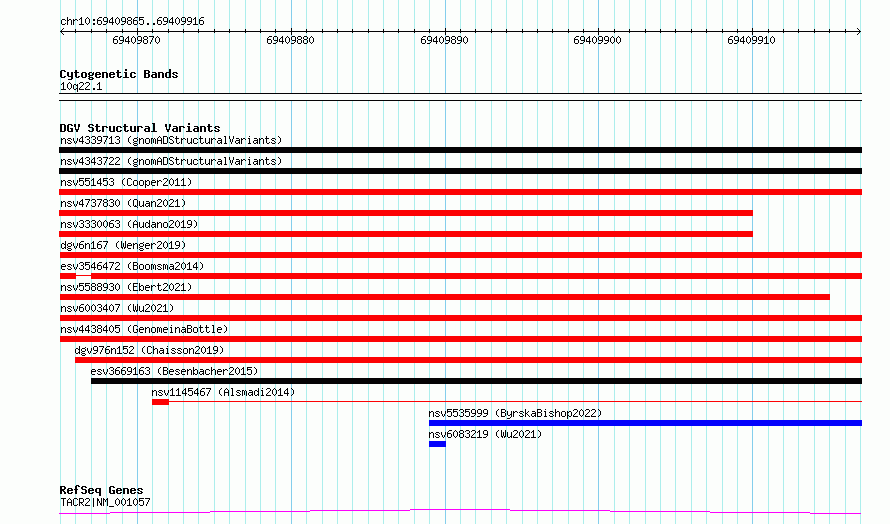Click the red bar under Quan2021
This screenshot has width=890, height=524.
406,213
